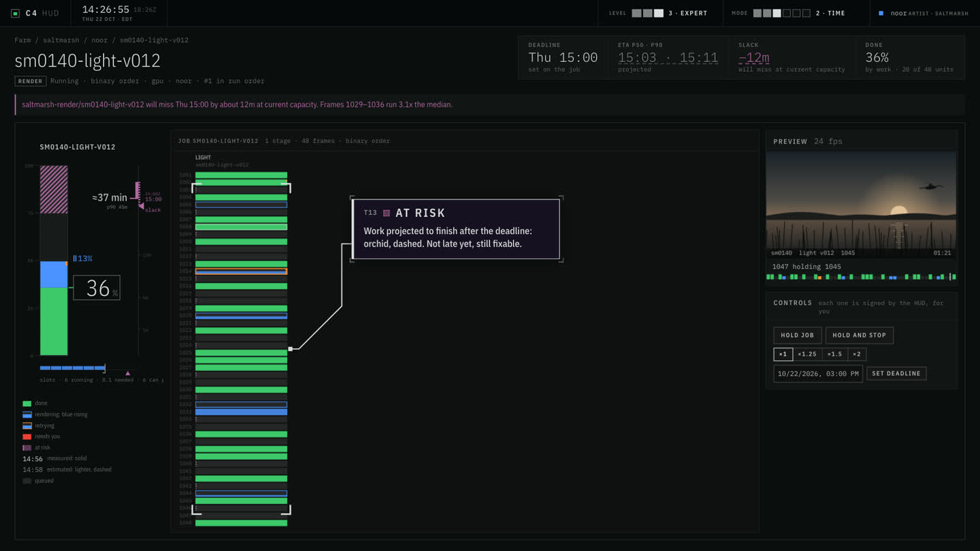Click the 14:26:55 clock readout
The image size is (980, 551).
point(105,10)
